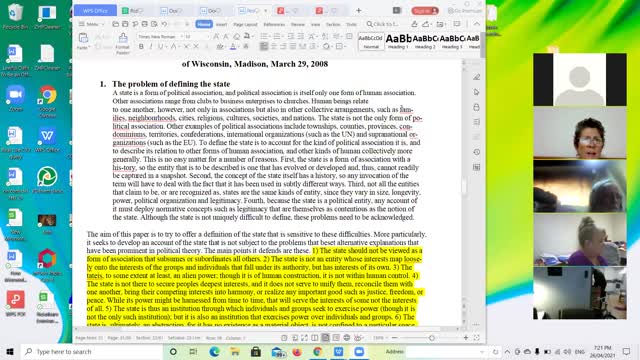Click the web layout globe icon
Image resolution: width=640 pixels, height=360 pixels.
tap(347, 338)
